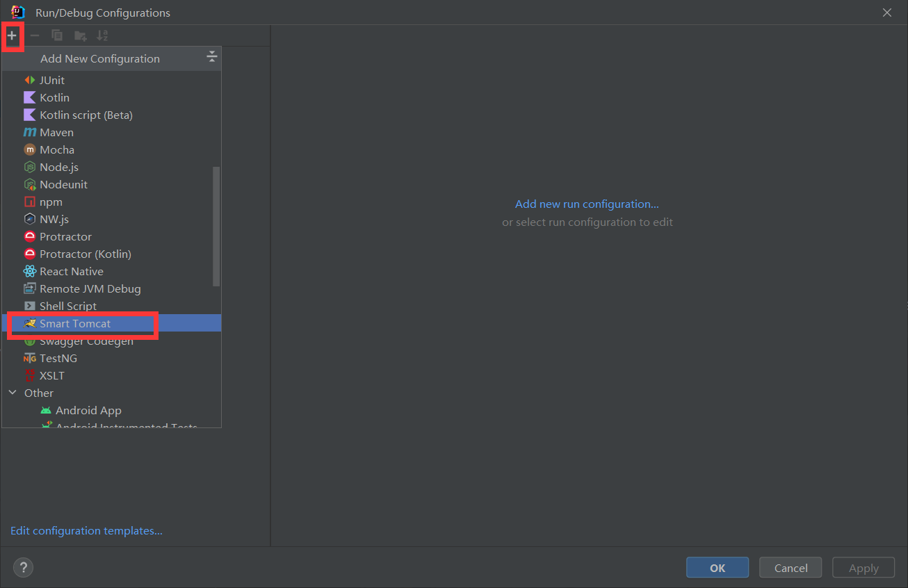Viewport: 908px width, 588px height.
Task: Click the JUnit icon in list
Action: [x=29, y=80]
